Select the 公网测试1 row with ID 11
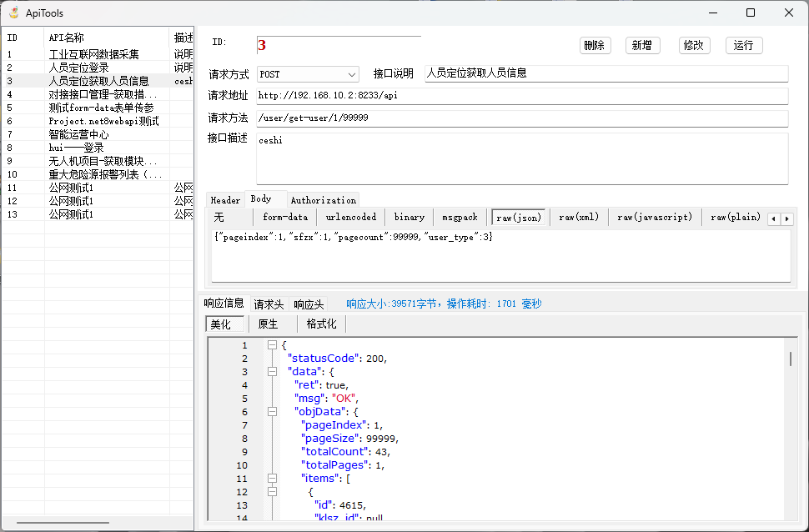The width and height of the screenshot is (809, 532). point(98,188)
